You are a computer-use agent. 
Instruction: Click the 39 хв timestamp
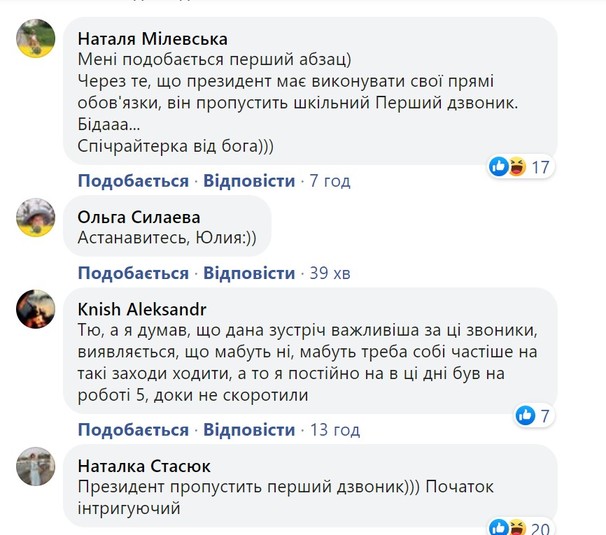334,273
